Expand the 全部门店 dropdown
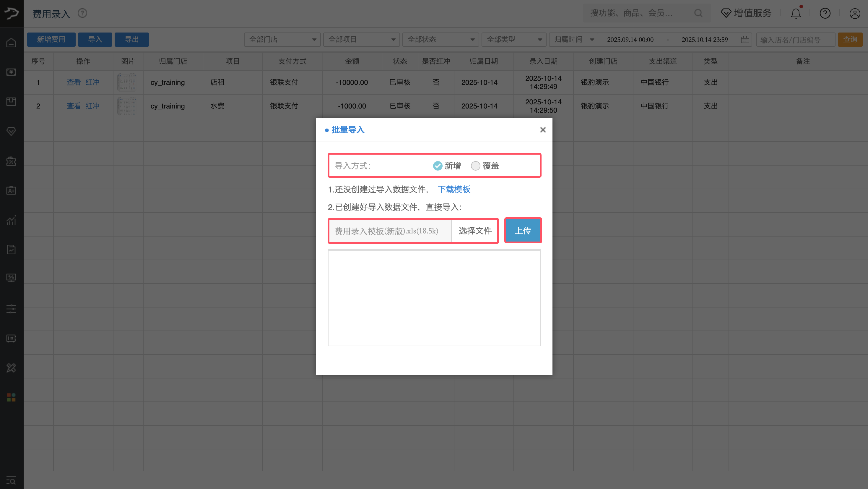This screenshot has height=489, width=868. point(282,39)
